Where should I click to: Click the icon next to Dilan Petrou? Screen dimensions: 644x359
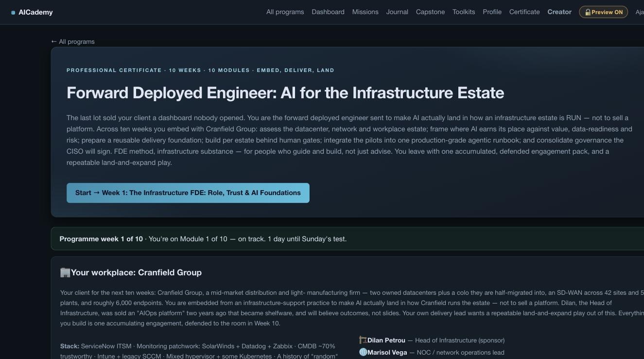click(363, 340)
